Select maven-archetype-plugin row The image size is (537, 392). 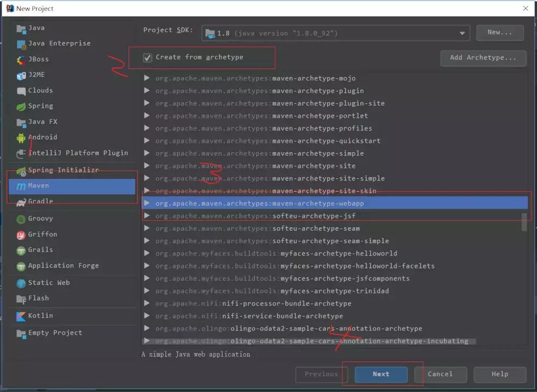click(x=335, y=91)
